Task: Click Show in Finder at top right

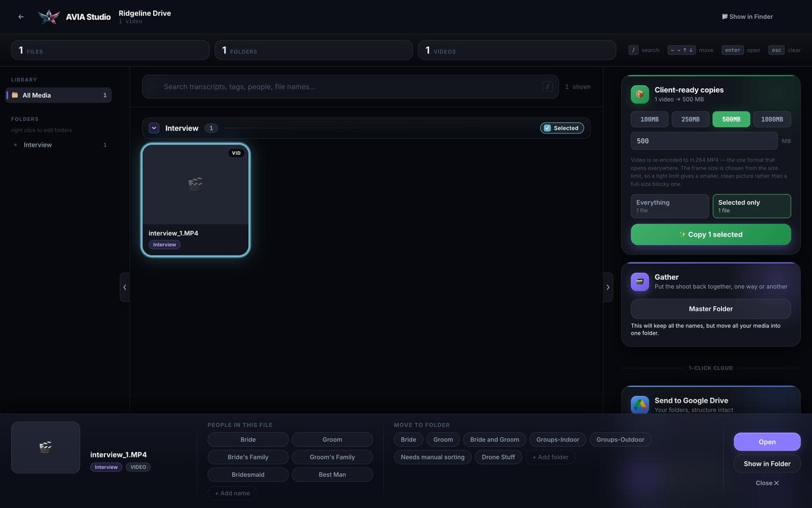Action: [x=747, y=17]
